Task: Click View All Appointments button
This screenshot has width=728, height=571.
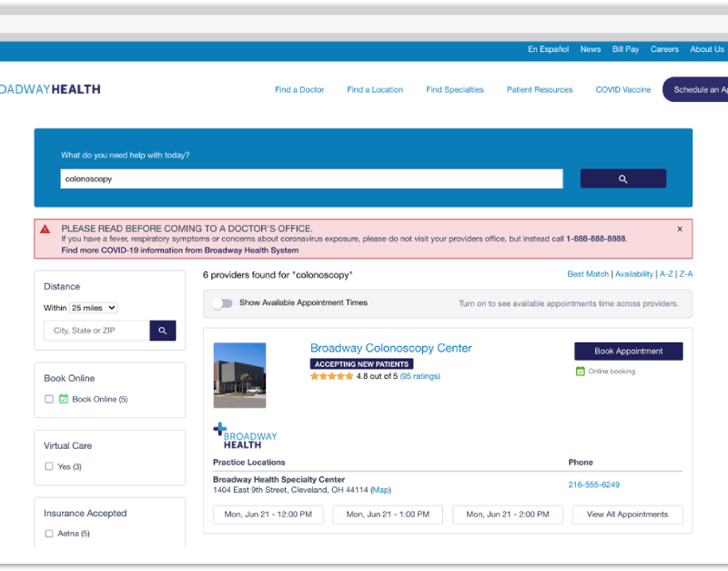Action: 627,515
